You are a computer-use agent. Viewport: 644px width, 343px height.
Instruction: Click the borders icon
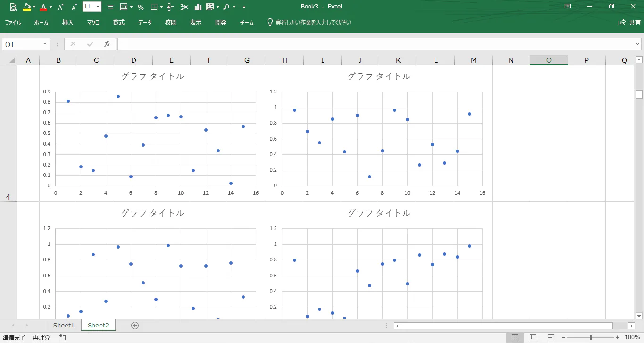click(x=154, y=7)
